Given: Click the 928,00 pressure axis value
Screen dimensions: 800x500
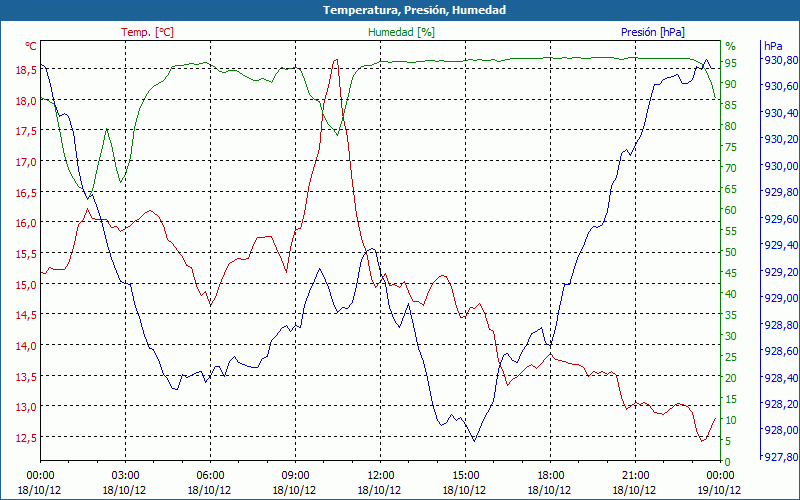Looking at the screenshot, I should [781, 430].
